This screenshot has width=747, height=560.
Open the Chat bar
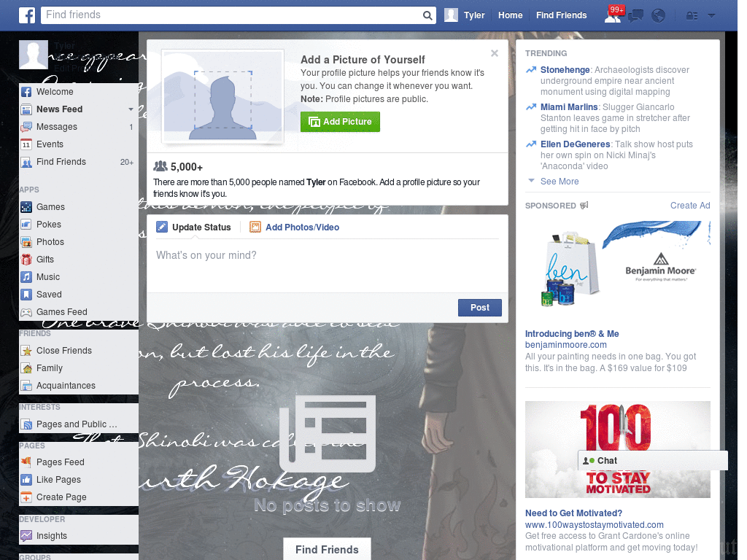click(653, 461)
